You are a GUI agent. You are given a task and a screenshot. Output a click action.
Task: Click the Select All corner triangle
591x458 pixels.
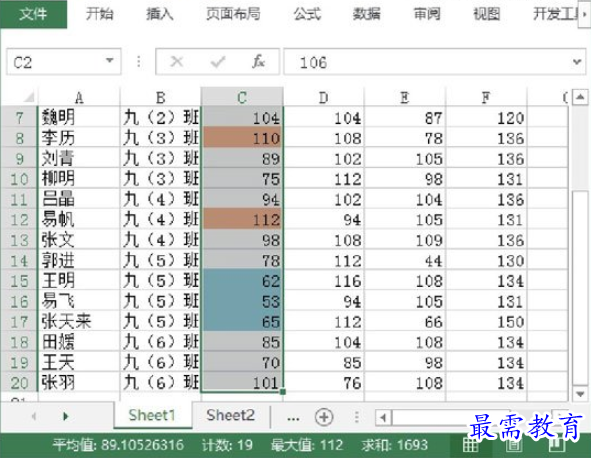(29, 97)
